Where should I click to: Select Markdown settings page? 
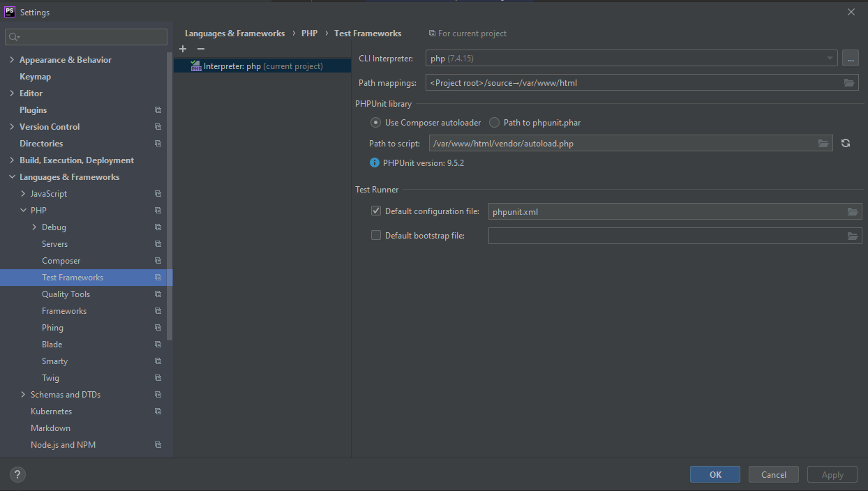tap(50, 428)
